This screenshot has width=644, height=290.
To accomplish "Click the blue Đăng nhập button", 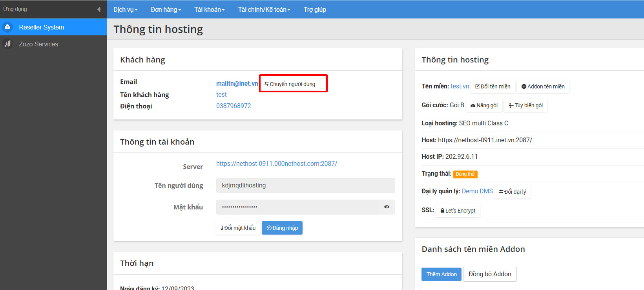I will 282,228.
